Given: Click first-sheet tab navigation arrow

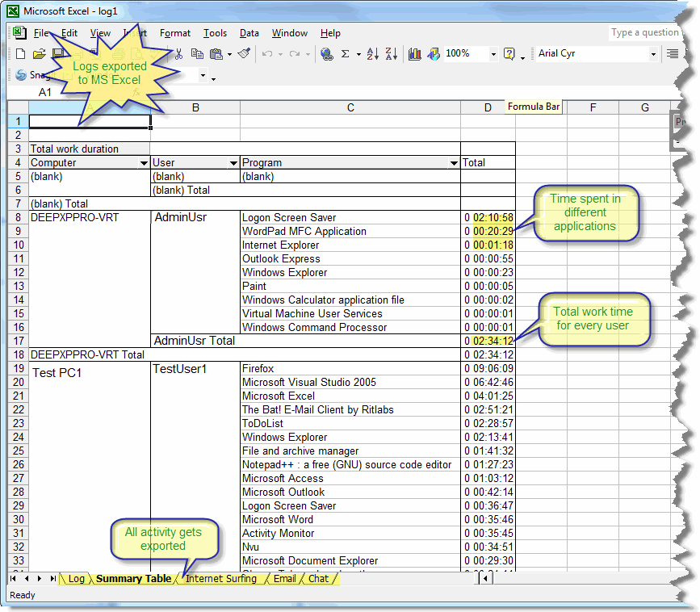Looking at the screenshot, I should [x=13, y=579].
